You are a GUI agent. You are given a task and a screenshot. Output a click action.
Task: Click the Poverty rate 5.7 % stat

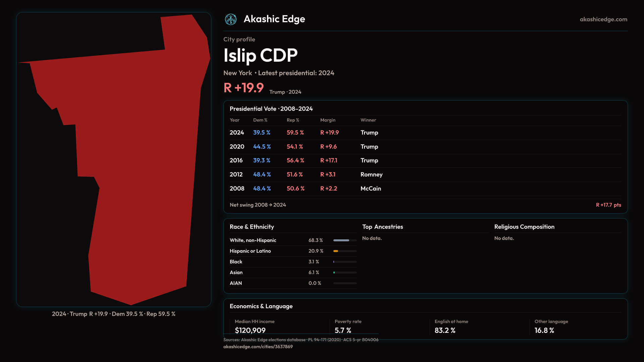pyautogui.click(x=343, y=330)
